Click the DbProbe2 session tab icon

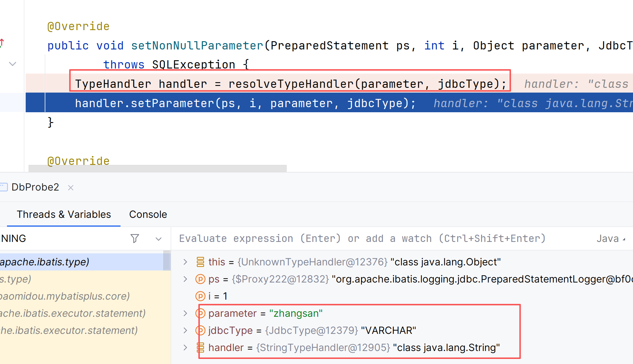point(3,187)
